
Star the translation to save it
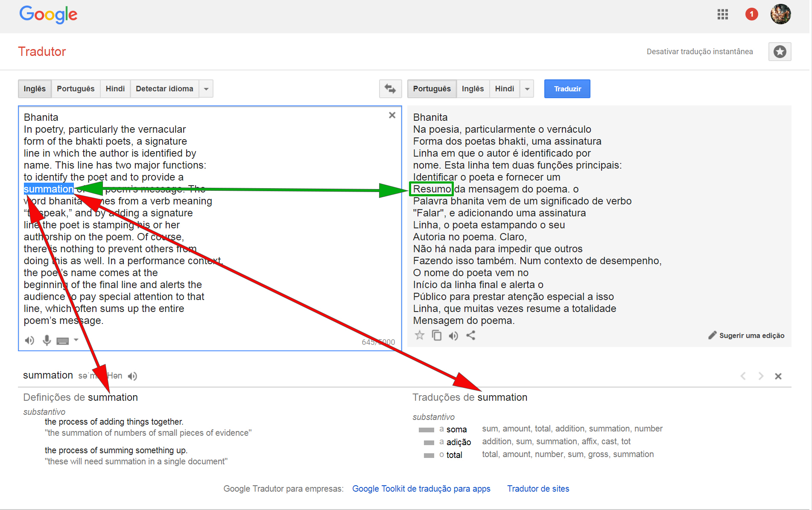pos(420,335)
